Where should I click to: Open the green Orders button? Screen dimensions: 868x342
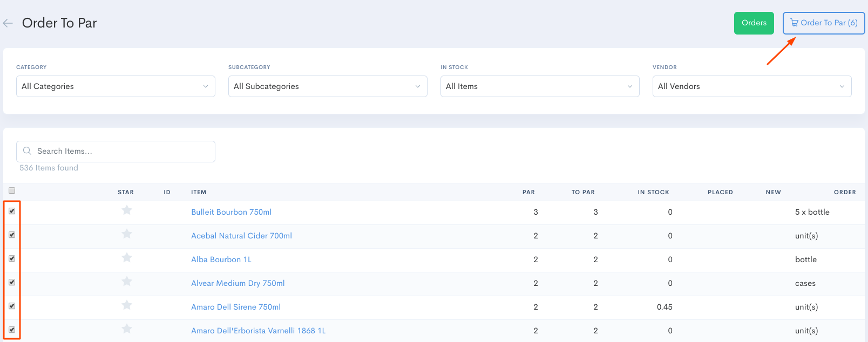pos(754,23)
